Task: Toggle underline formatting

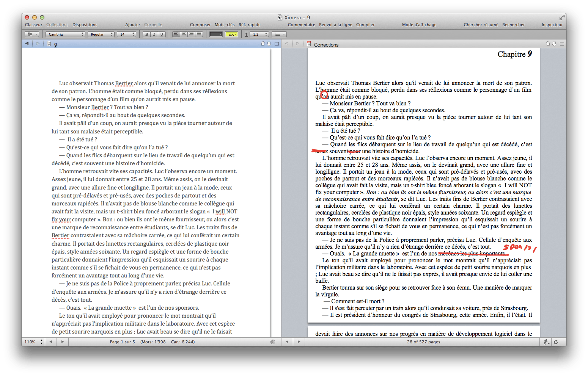Action: pyautogui.click(x=162, y=34)
